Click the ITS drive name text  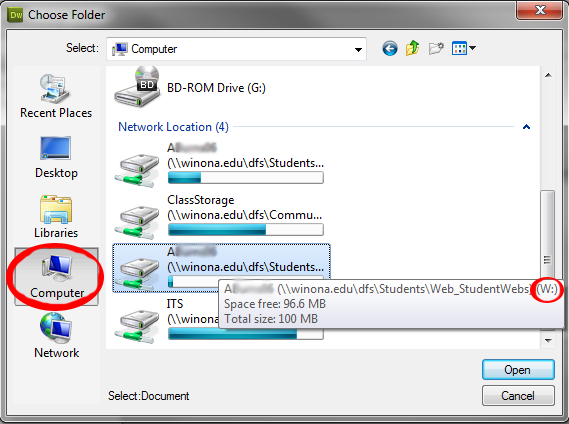pos(175,303)
